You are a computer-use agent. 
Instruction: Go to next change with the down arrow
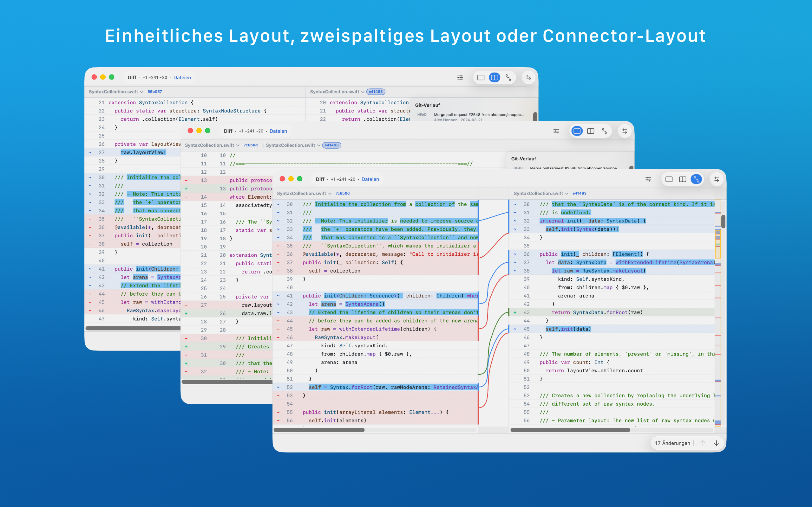click(717, 443)
